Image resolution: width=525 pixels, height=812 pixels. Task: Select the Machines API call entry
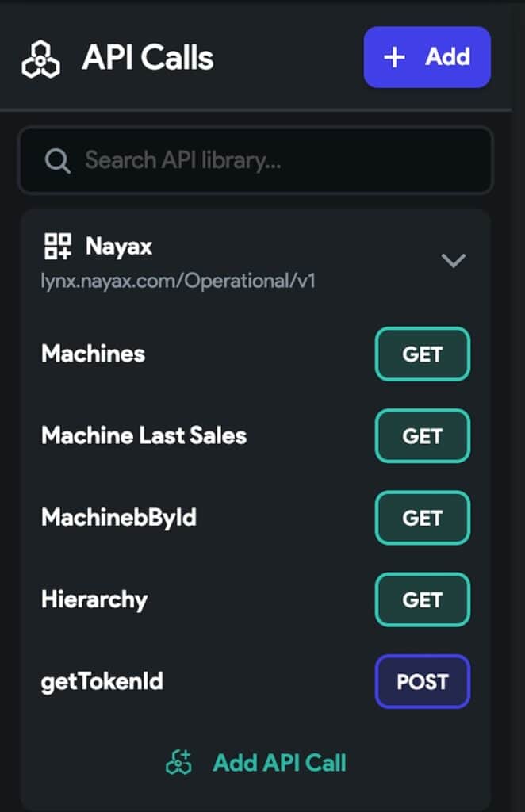click(92, 354)
